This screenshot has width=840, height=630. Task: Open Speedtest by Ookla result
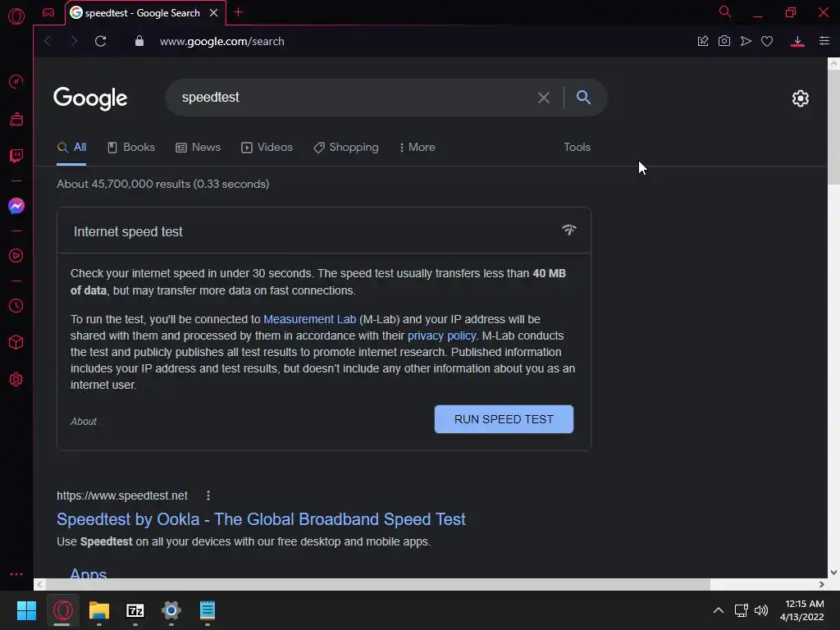click(x=261, y=519)
